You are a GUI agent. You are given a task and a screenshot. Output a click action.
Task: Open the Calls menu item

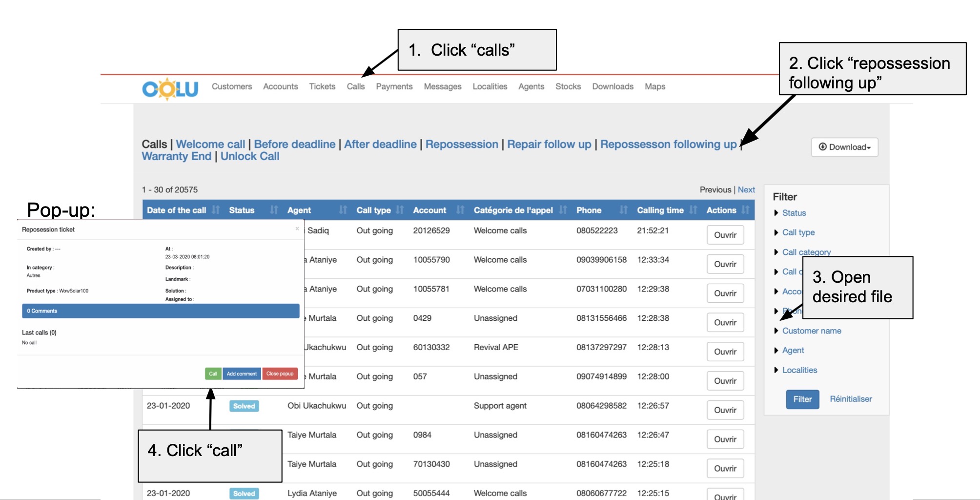pos(355,86)
